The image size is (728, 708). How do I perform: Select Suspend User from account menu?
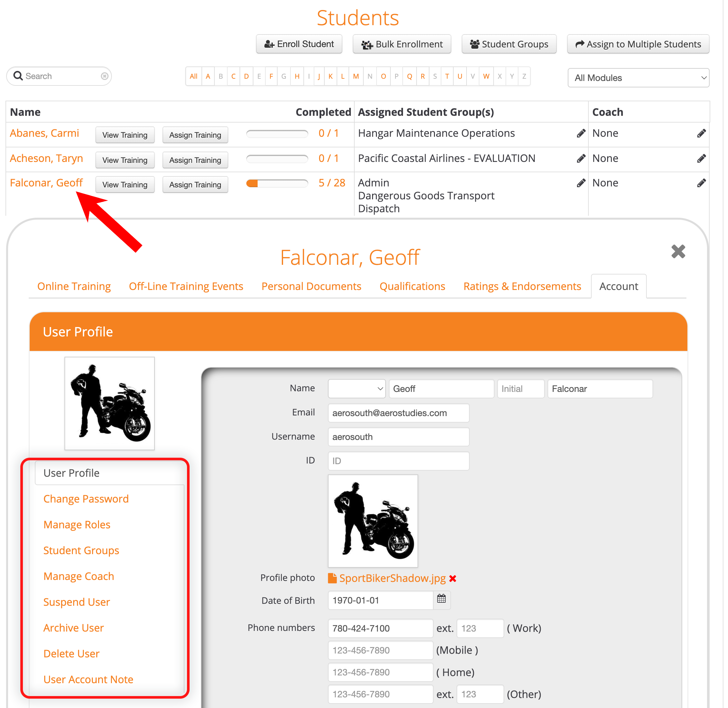pyautogui.click(x=76, y=603)
